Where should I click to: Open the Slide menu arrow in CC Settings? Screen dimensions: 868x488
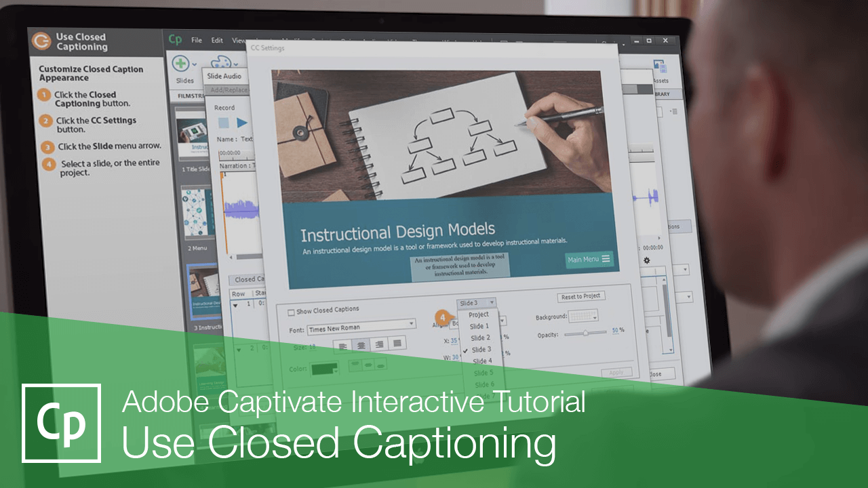tap(492, 302)
